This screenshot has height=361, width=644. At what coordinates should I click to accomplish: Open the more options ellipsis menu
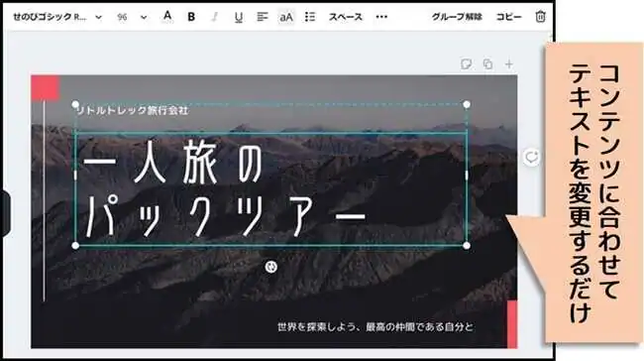[381, 17]
